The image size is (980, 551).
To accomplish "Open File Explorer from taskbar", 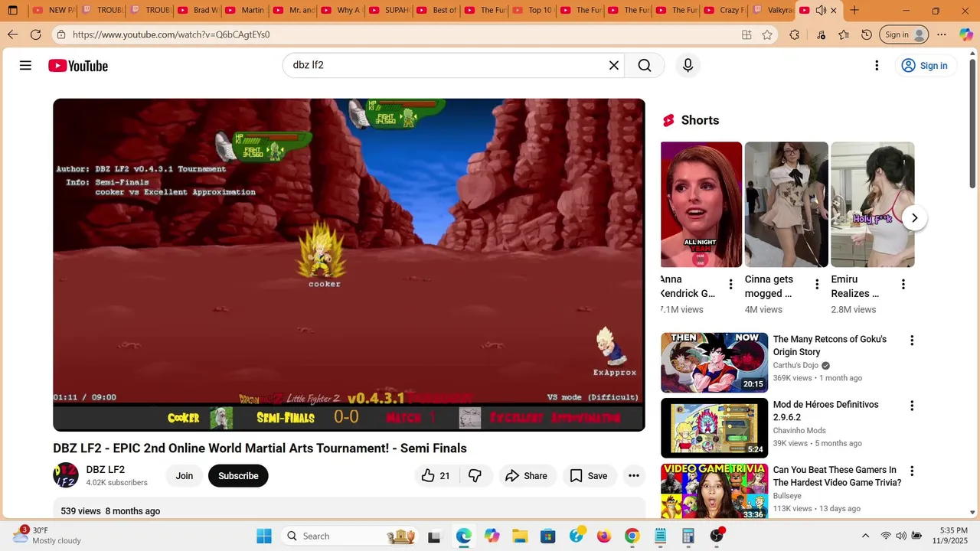I will [520, 536].
